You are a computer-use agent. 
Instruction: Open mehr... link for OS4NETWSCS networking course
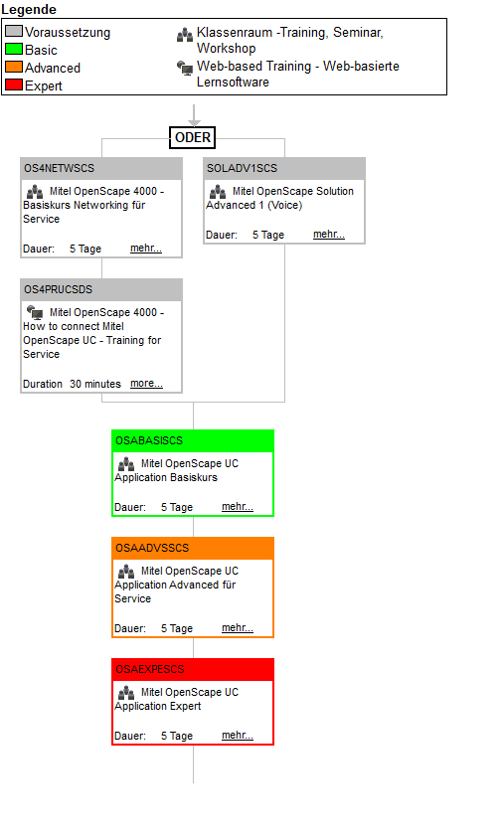point(146,249)
